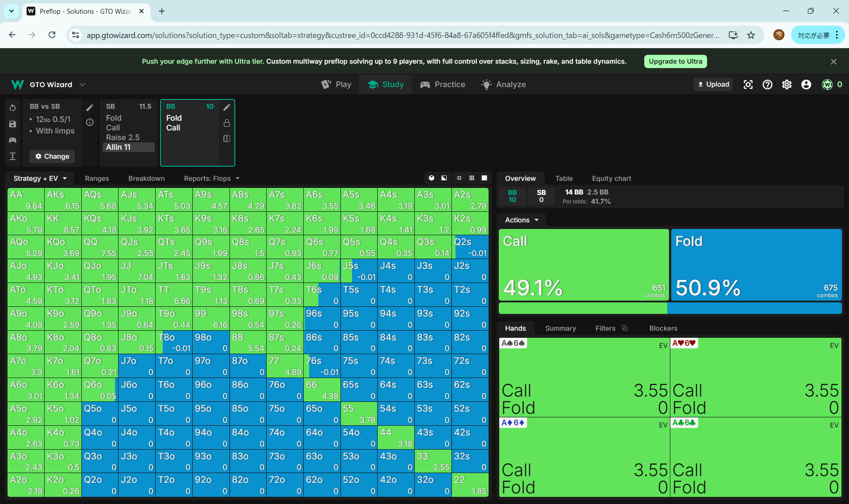Switch to the Equity chart tab
This screenshot has height=504, width=849.
click(611, 178)
